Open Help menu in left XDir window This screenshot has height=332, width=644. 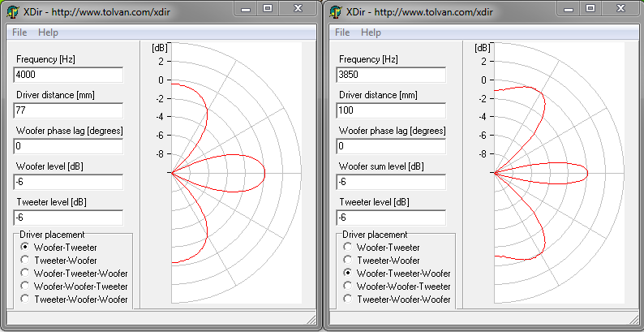tap(48, 32)
